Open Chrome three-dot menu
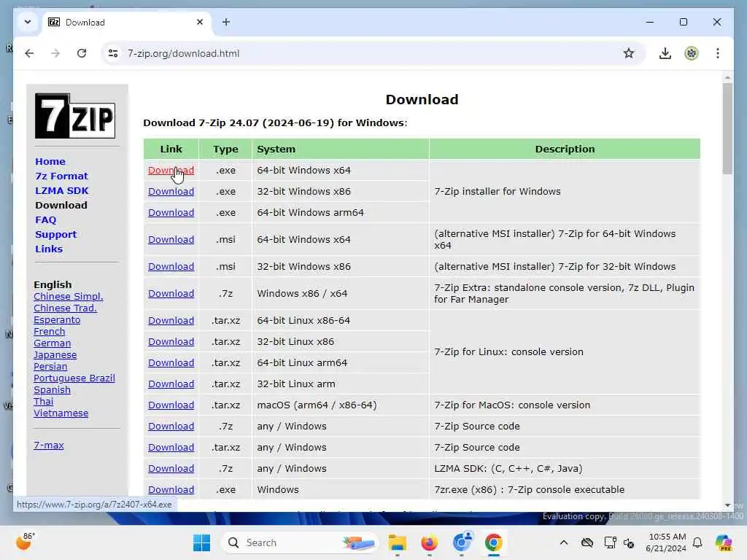This screenshot has width=747, height=560. pyautogui.click(x=718, y=53)
